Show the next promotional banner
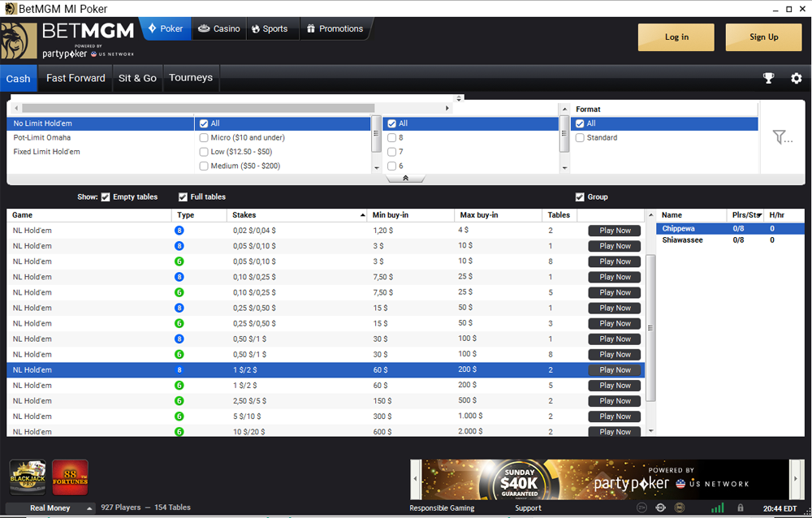This screenshot has width=812, height=518. pyautogui.click(x=796, y=479)
